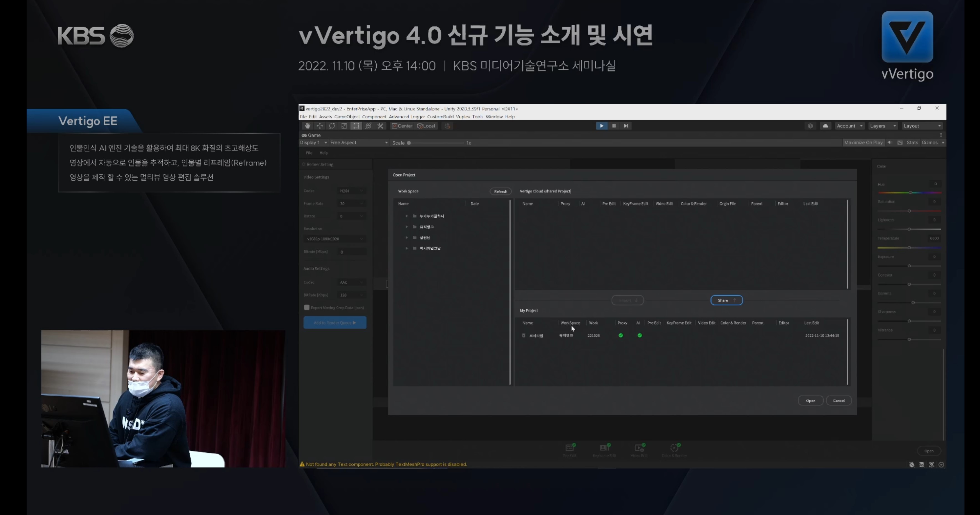This screenshot has height=515, width=980.
Task: Open the Unity Assets menu
Action: pyautogui.click(x=325, y=117)
